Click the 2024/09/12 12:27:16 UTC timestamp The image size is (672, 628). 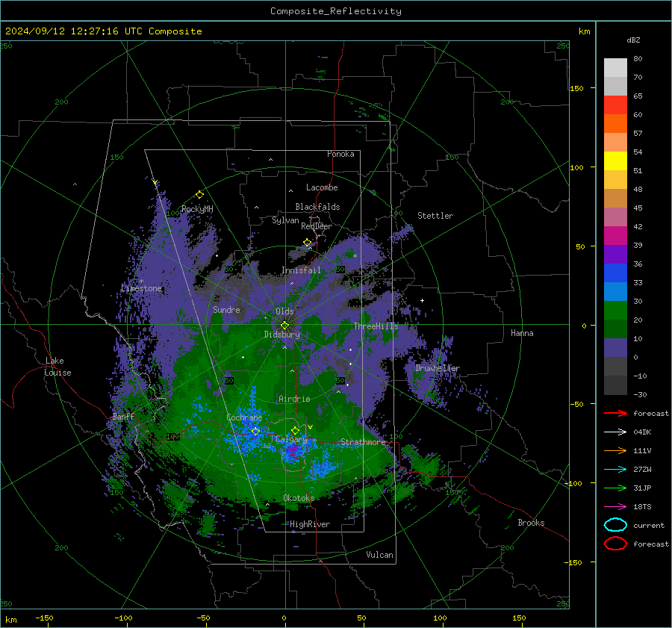tap(73, 31)
